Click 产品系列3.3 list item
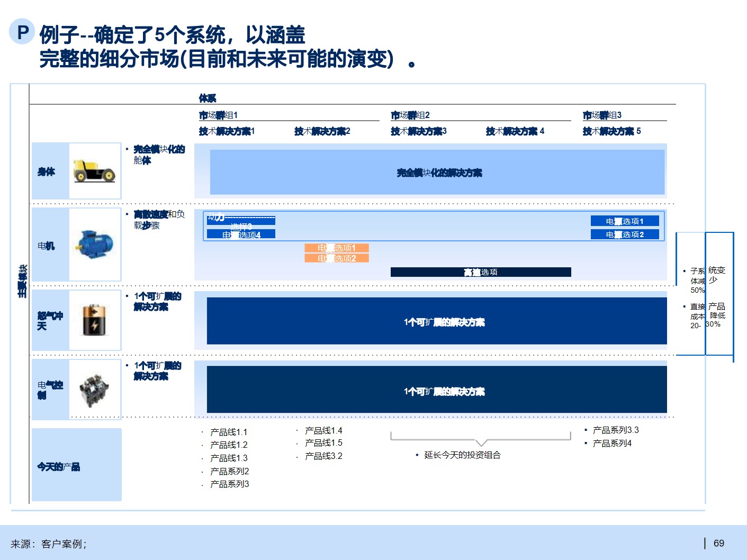This screenshot has width=747, height=560. point(616,430)
